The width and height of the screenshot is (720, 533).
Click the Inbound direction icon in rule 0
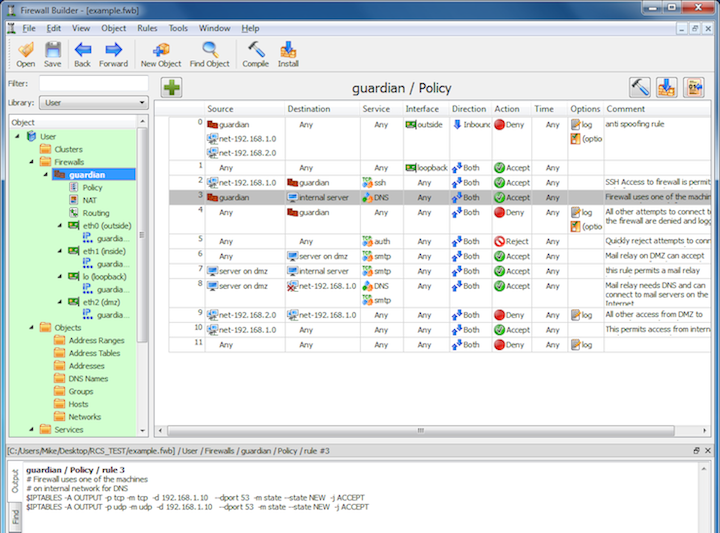point(457,124)
